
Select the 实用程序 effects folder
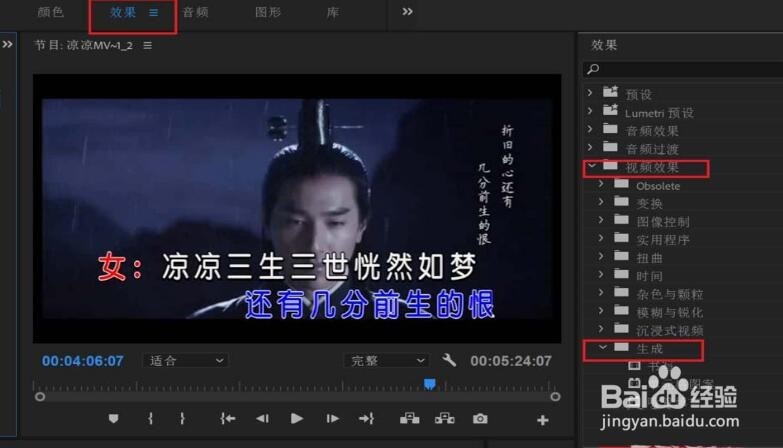point(663,240)
